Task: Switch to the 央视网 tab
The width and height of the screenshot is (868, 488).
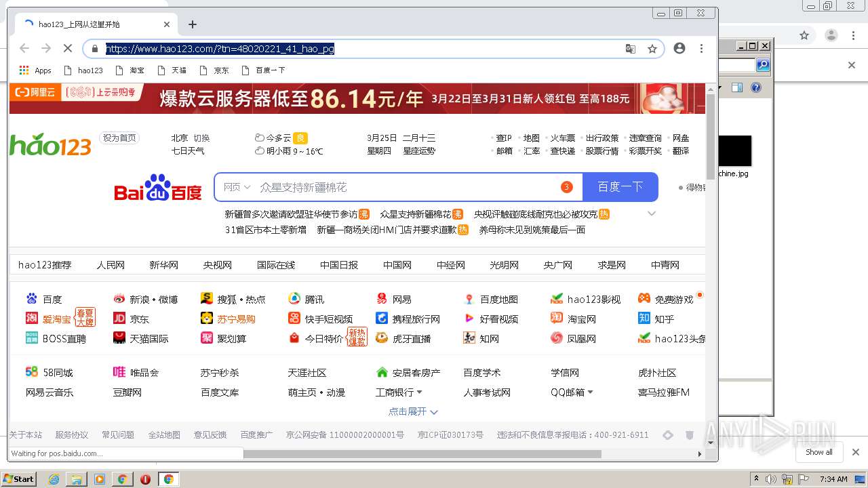Action: pyautogui.click(x=218, y=265)
